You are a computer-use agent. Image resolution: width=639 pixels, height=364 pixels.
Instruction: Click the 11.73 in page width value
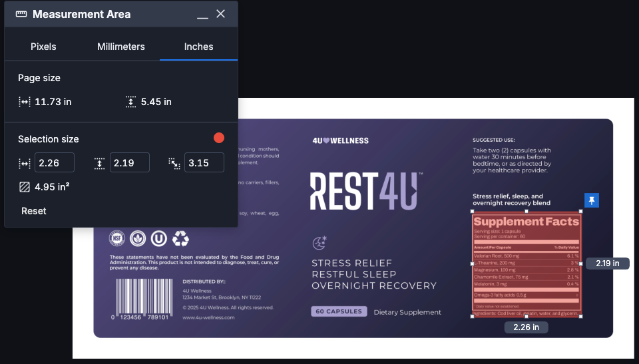(x=53, y=102)
